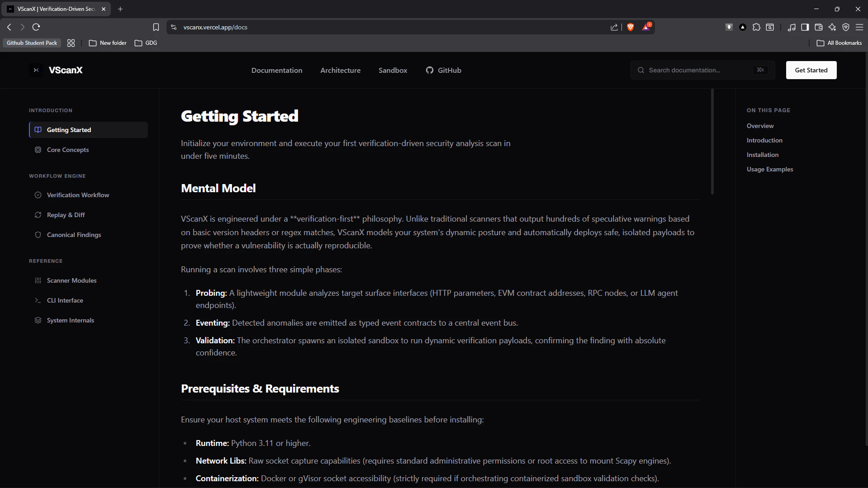Go back to the previous page

click(x=9, y=27)
